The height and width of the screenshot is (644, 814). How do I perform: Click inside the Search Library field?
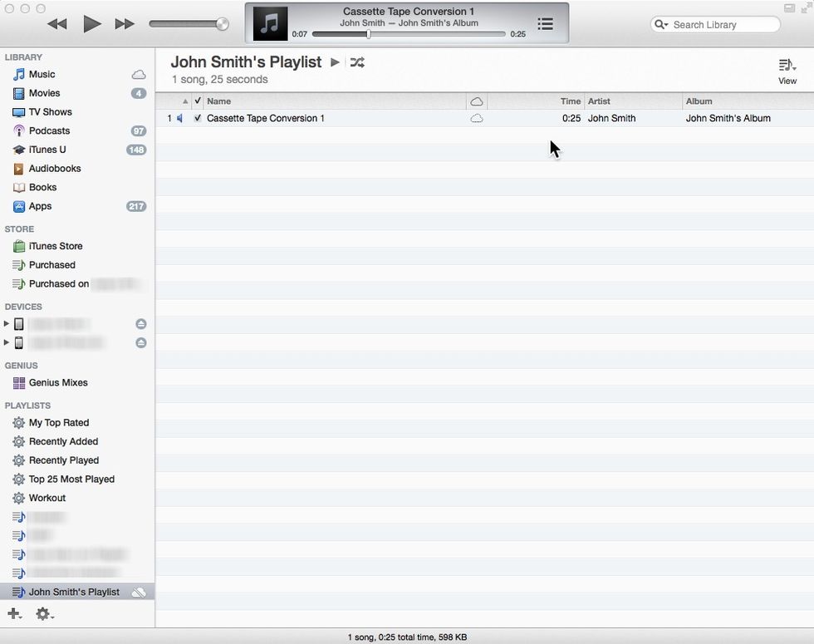pos(714,24)
